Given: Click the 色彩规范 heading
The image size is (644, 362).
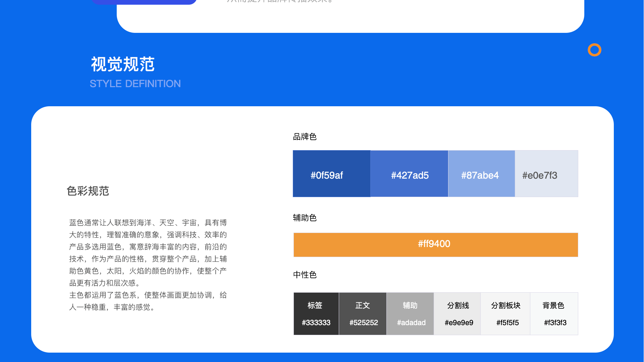Looking at the screenshot, I should click(x=88, y=191).
